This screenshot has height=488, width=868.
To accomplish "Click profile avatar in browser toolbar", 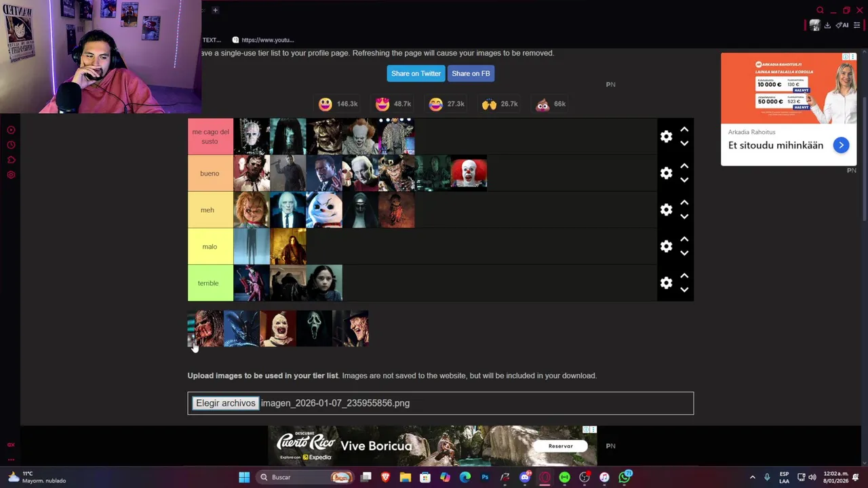I will coord(814,26).
